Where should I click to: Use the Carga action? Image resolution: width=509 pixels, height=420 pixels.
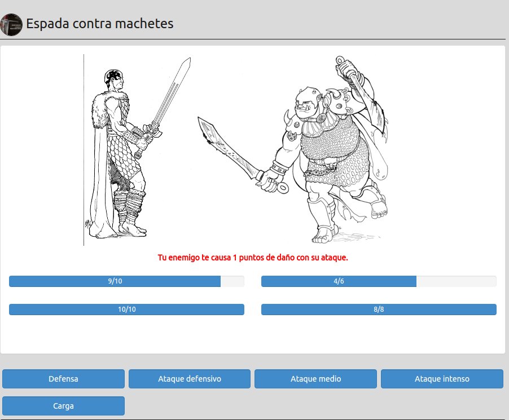63,406
